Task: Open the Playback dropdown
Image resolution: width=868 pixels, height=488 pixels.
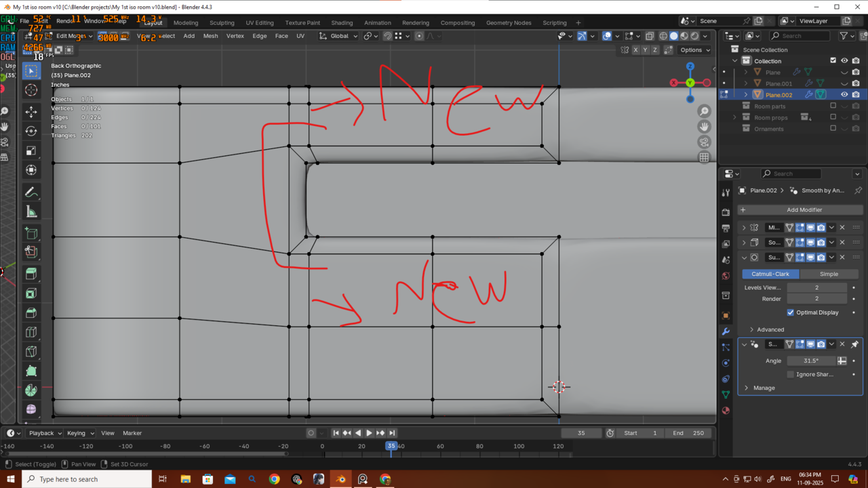Action: coord(45,433)
